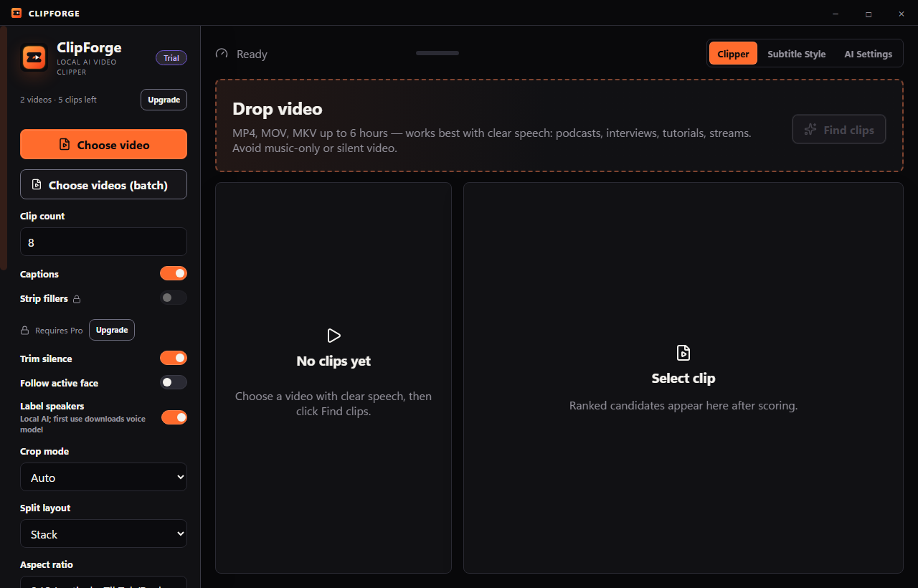This screenshot has width=918, height=588.
Task: Click the play icon above No clips yet
Action: [x=333, y=336]
